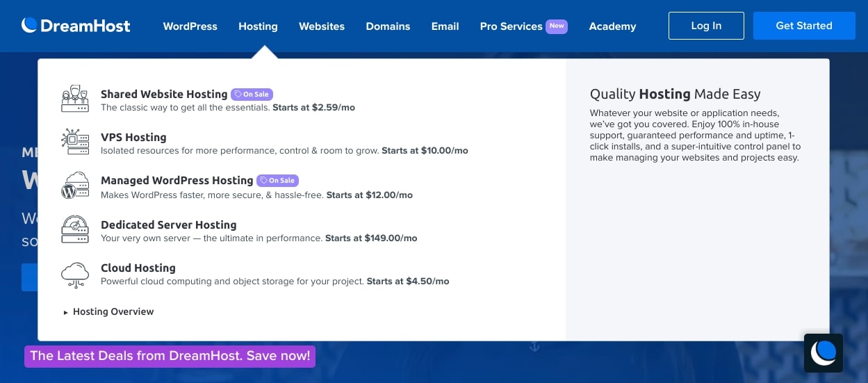Select Email in the top navigation
Image resolution: width=868 pixels, height=383 pixels.
[x=445, y=26]
